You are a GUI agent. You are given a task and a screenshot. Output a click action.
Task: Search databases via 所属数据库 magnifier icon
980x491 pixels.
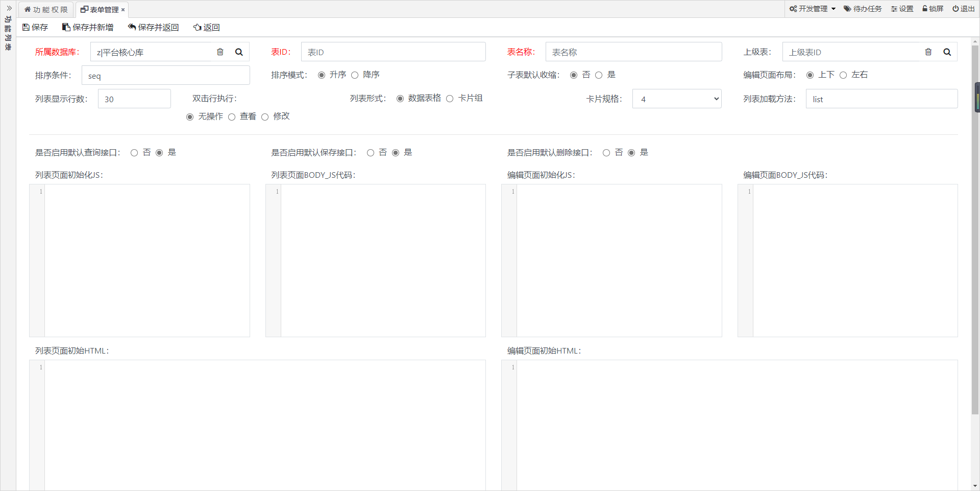pyautogui.click(x=239, y=52)
